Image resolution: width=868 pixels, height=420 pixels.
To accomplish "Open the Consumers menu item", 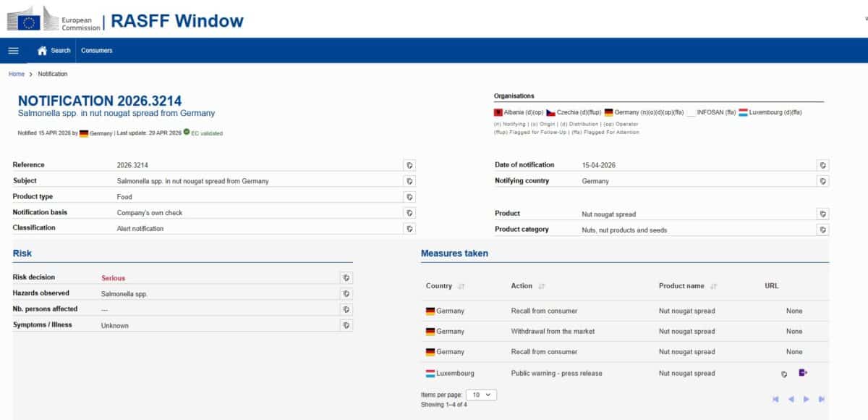I will point(97,51).
